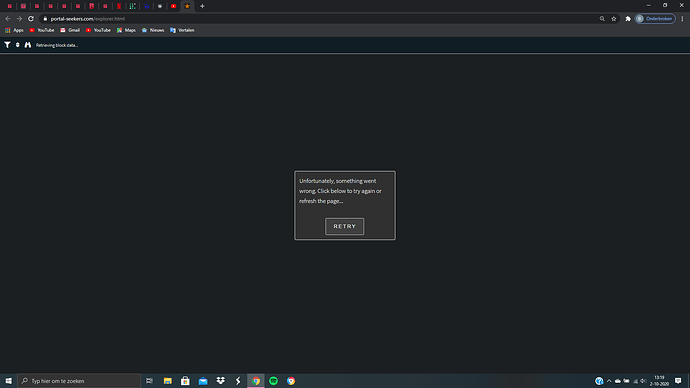The height and width of the screenshot is (388, 690).
Task: Switch to the YouTube tab next to the active tab
Action: (x=173, y=6)
